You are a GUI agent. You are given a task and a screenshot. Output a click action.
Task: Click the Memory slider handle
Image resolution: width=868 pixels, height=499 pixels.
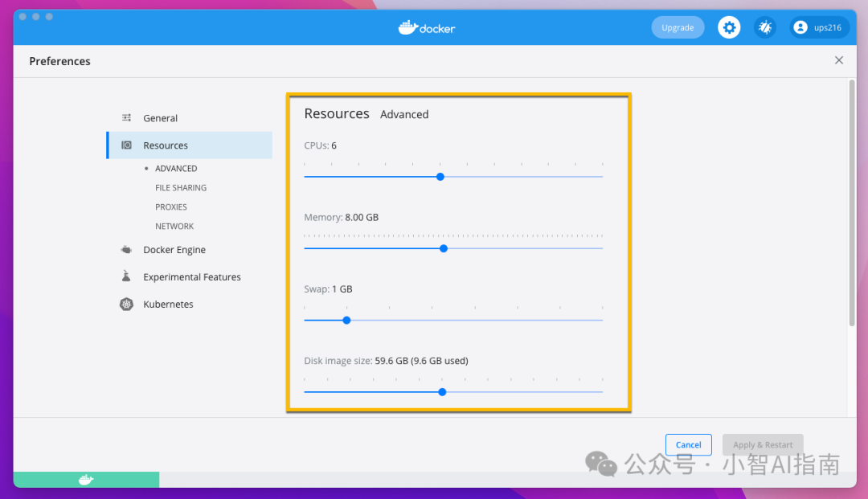click(444, 248)
